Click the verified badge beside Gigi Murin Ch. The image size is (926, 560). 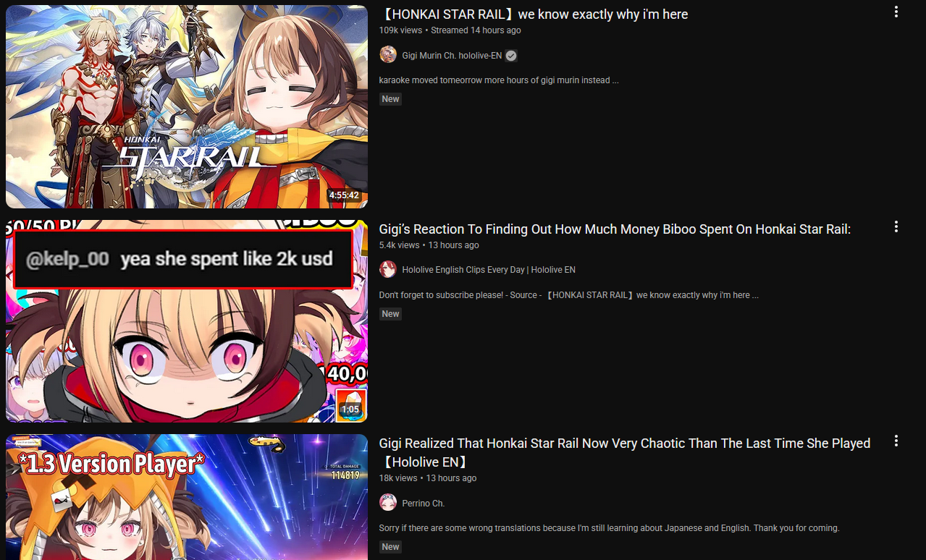[511, 56]
